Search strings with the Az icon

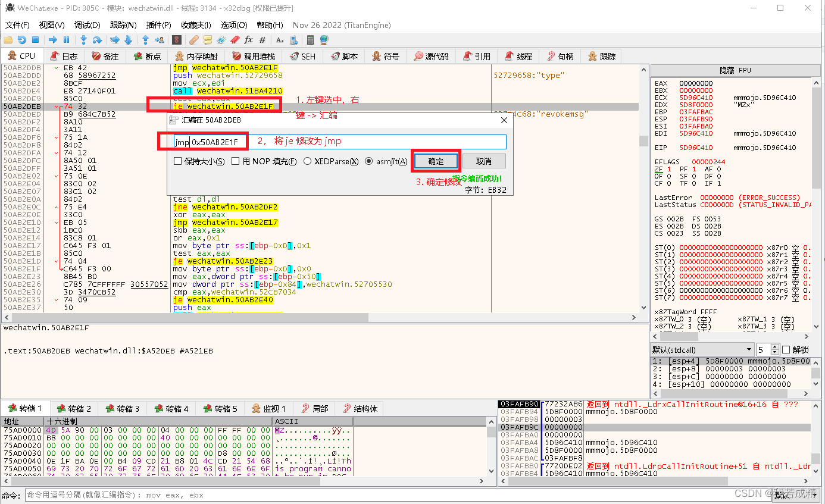280,40
